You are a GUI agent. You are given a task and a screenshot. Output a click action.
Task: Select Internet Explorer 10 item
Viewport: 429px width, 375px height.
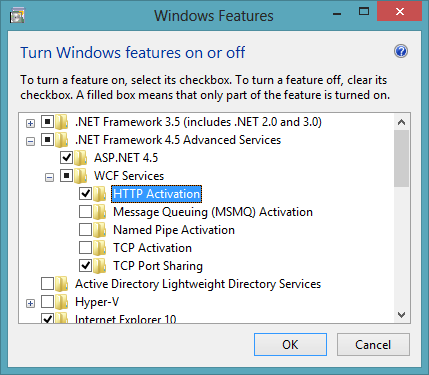[126, 319]
